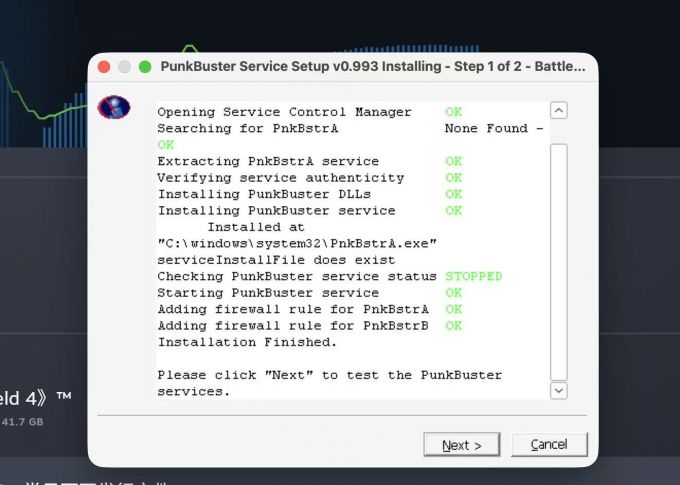
Task: Click 'Extracting PnkBstrA service' line
Action: tap(268, 161)
